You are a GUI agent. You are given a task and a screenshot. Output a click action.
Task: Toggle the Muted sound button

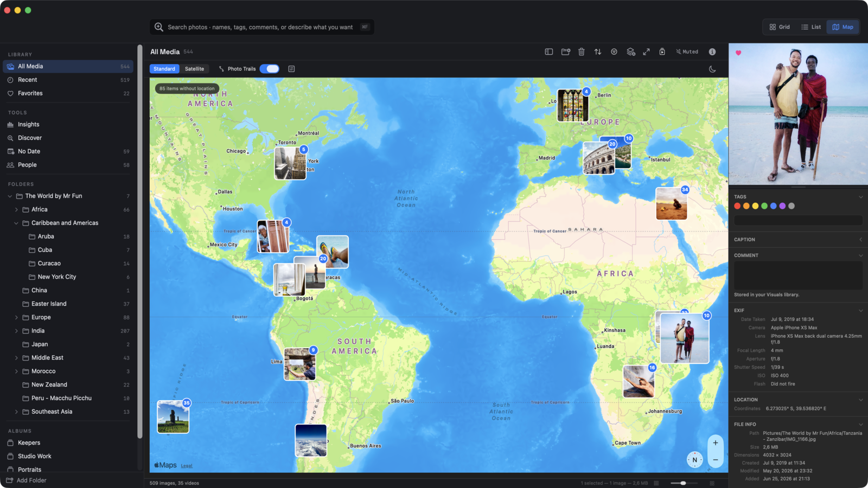pyautogui.click(x=687, y=52)
